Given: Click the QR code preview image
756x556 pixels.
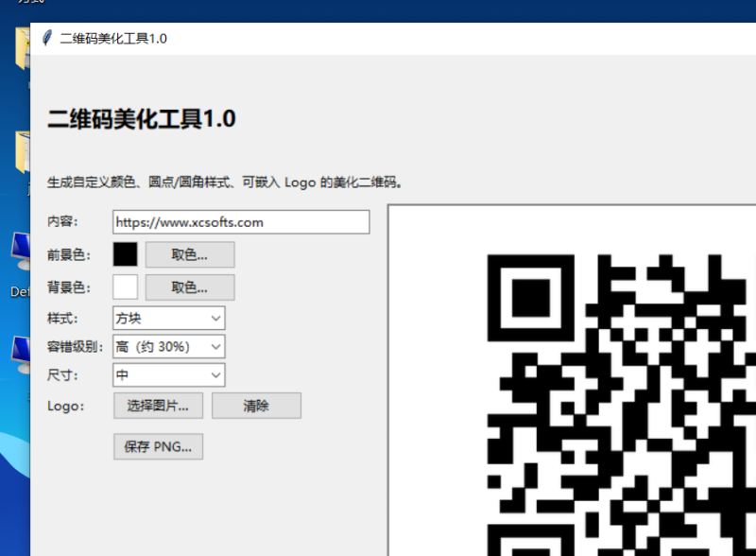Looking at the screenshot, I should (622, 405).
